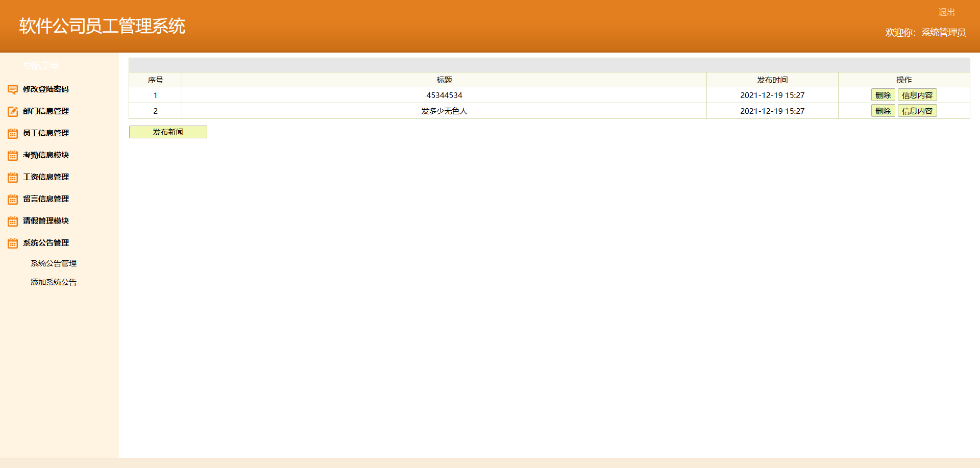Delete the notice titled 45344534
The height and width of the screenshot is (468, 980).
pyautogui.click(x=883, y=95)
